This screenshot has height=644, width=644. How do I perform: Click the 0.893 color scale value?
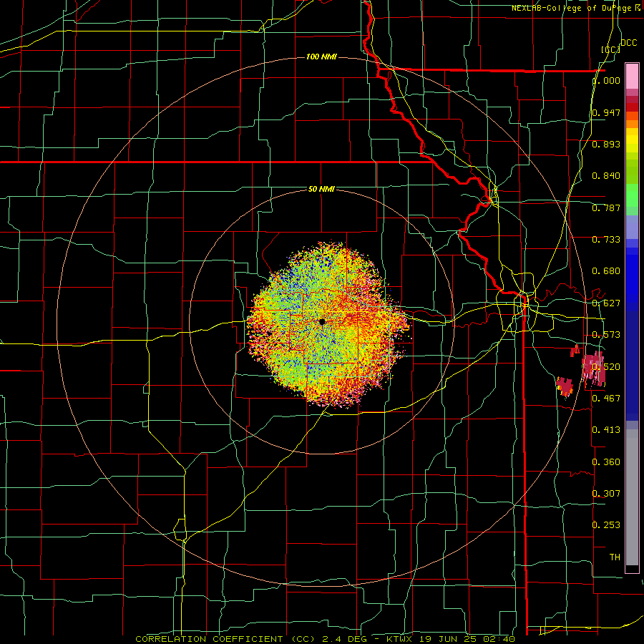pos(606,144)
